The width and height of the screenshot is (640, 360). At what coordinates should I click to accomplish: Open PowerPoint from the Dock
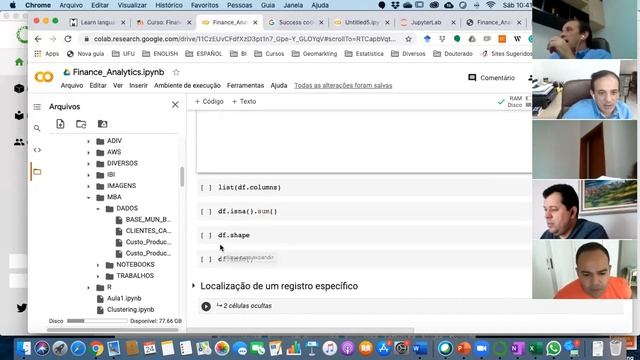pos(464,348)
